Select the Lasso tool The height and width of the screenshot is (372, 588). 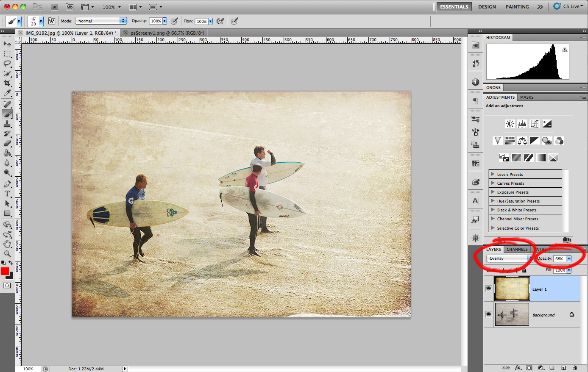7,64
